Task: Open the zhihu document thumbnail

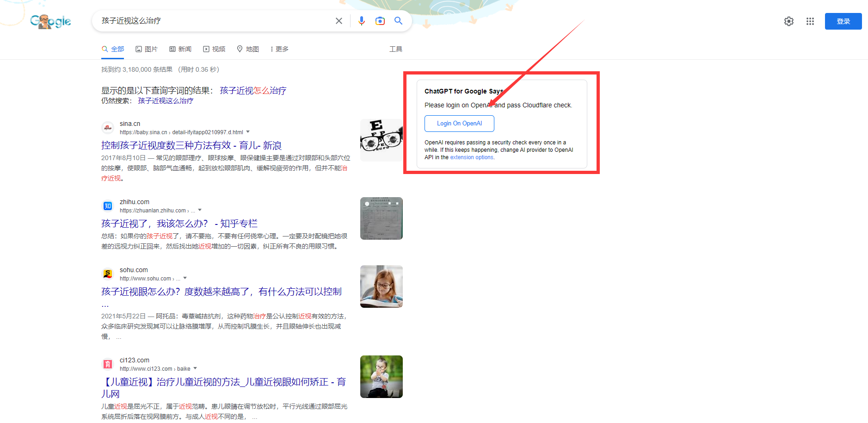Action: click(x=382, y=218)
